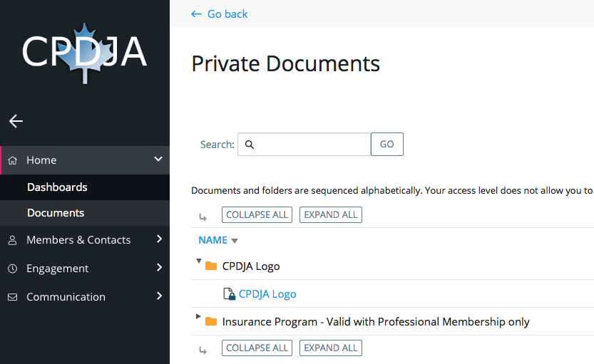Click the Home house icon in sidebar
Image resolution: width=594 pixels, height=364 pixels.
pos(12,161)
